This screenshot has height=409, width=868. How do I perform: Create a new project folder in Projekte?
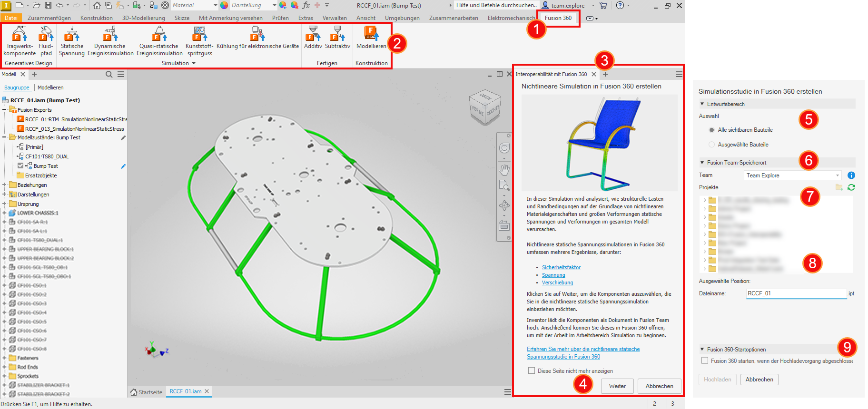[x=839, y=187]
